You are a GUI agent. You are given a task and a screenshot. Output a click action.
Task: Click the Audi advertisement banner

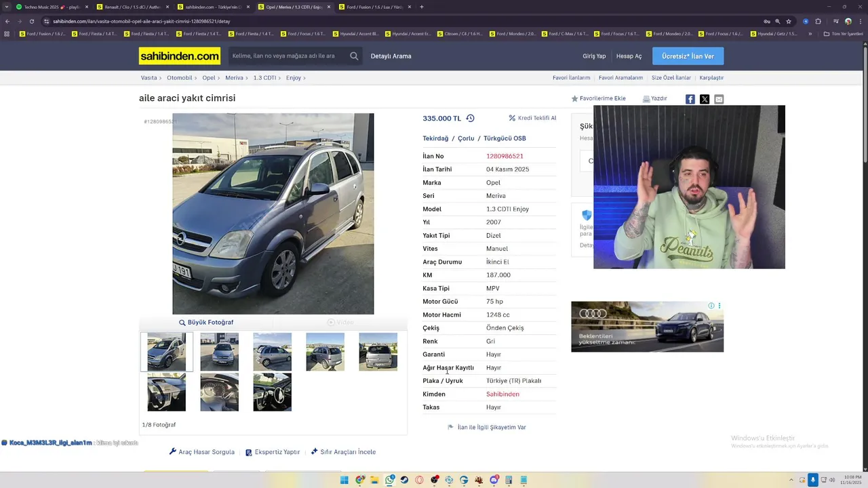coord(647,327)
